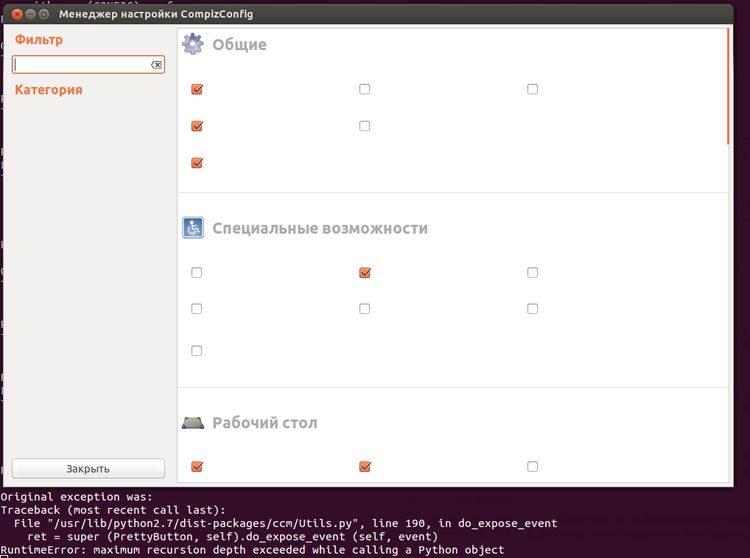This screenshot has height=558, width=750.
Task: Click the terminal 'ret = super (PrettyButton' line
Action: click(232, 537)
